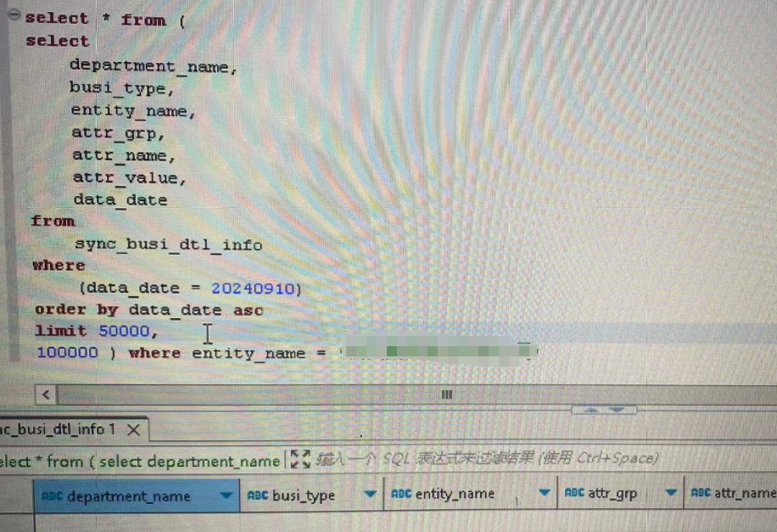The width and height of the screenshot is (777, 532).
Task: Close the sync_busi_dtl_info 1 result tab
Action: pyautogui.click(x=134, y=429)
